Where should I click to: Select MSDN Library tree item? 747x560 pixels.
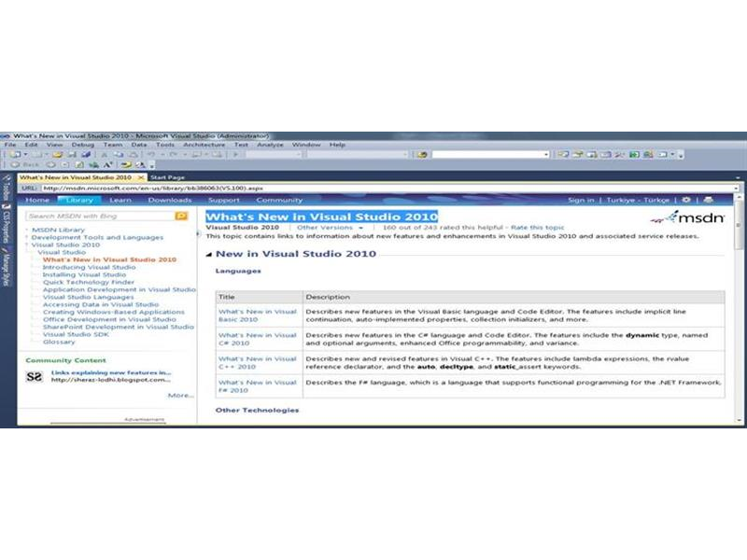(58, 230)
